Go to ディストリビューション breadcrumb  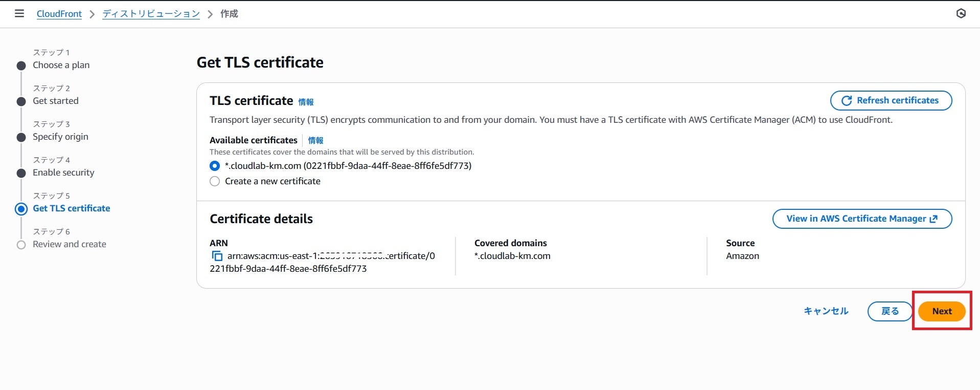pos(151,14)
